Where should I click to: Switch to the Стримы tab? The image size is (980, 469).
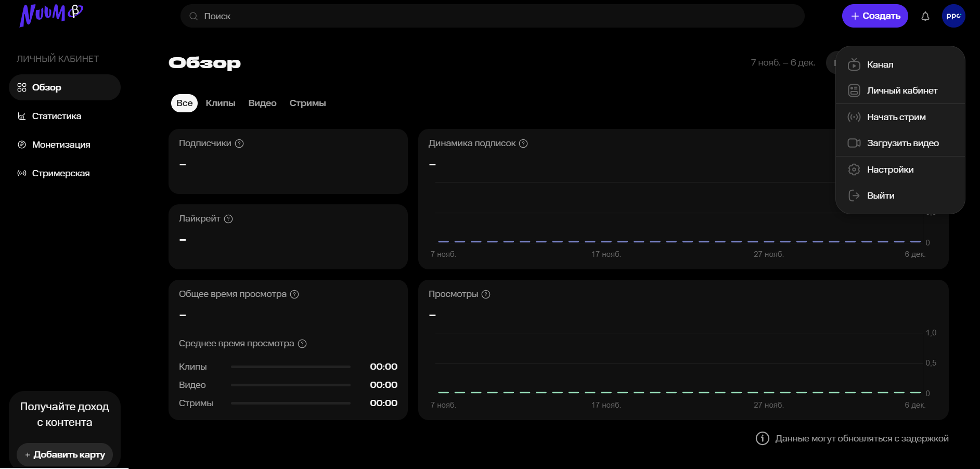click(x=307, y=103)
